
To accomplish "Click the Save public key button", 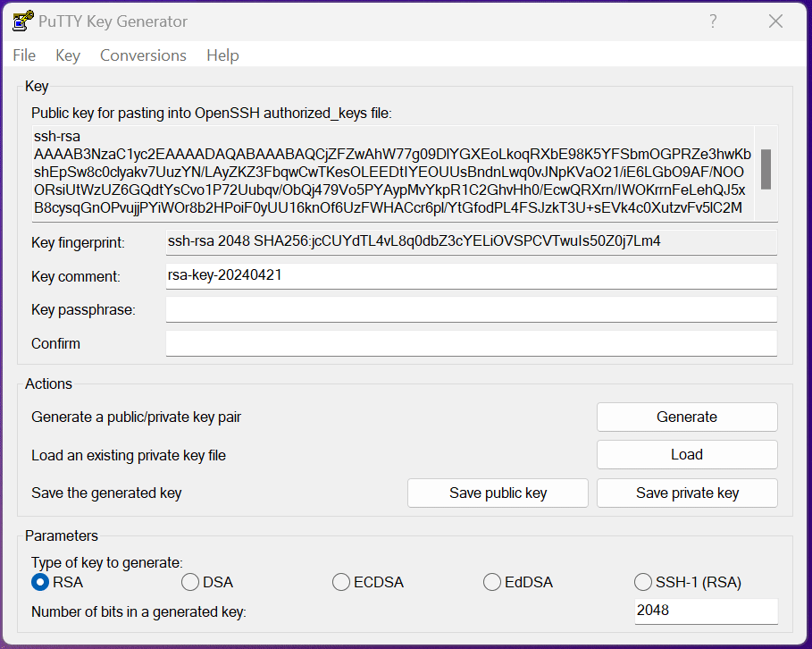I will tap(498, 493).
